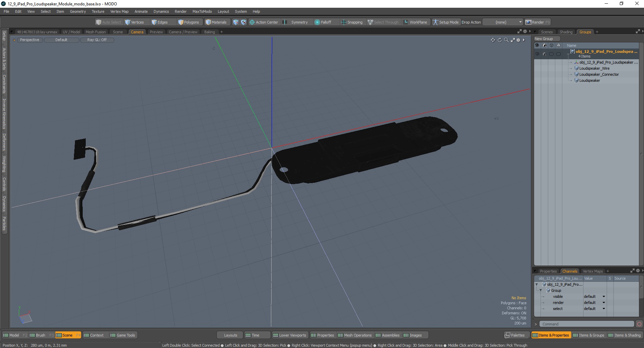Open the Falloff menu
The height and width of the screenshot is (348, 644).
(x=323, y=22)
